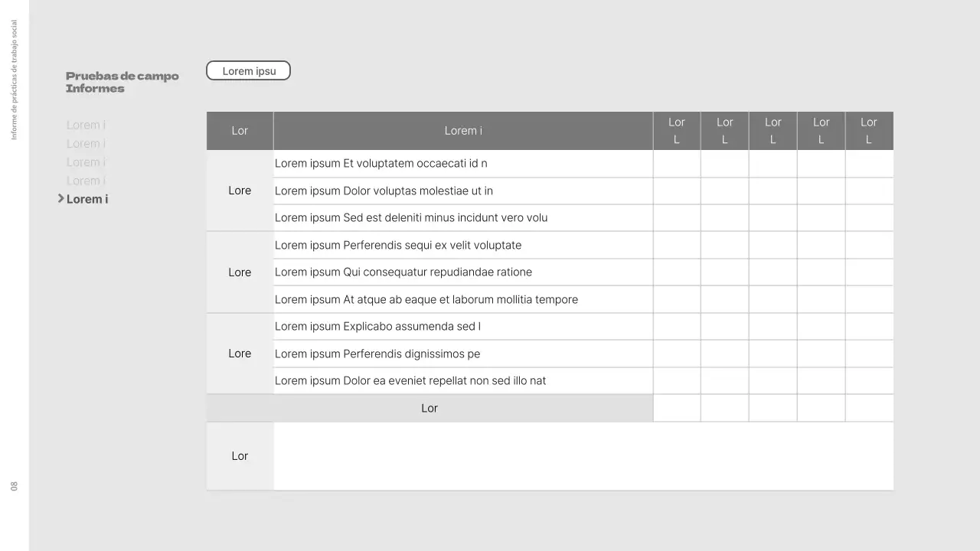Click the 'Pruebas de campo Informes' heading
The height and width of the screenshot is (551, 980).
click(122, 82)
